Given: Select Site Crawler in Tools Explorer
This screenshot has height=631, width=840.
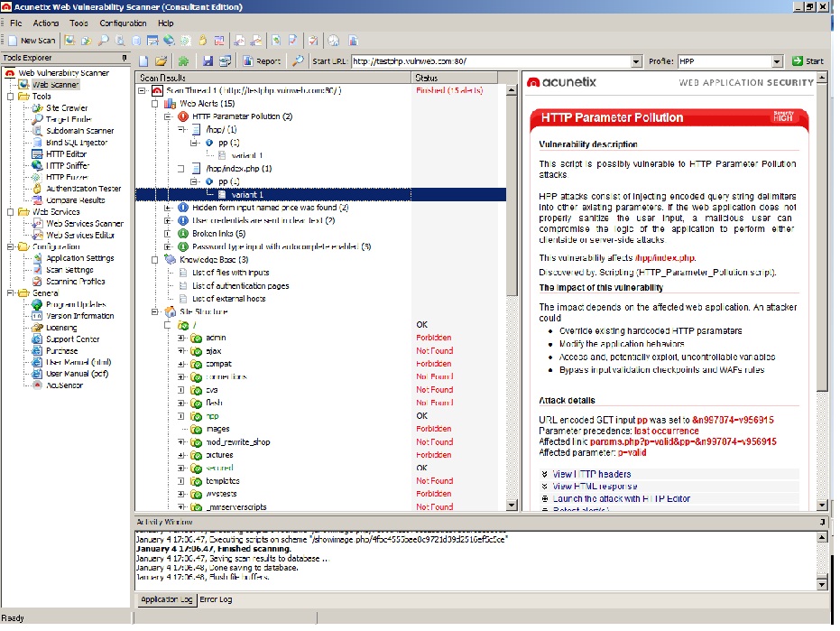Looking at the screenshot, I should pos(67,107).
